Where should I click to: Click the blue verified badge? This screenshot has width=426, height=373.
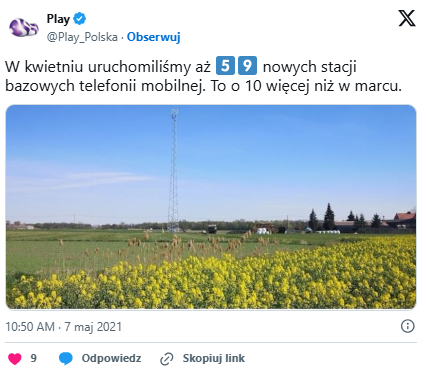point(79,19)
